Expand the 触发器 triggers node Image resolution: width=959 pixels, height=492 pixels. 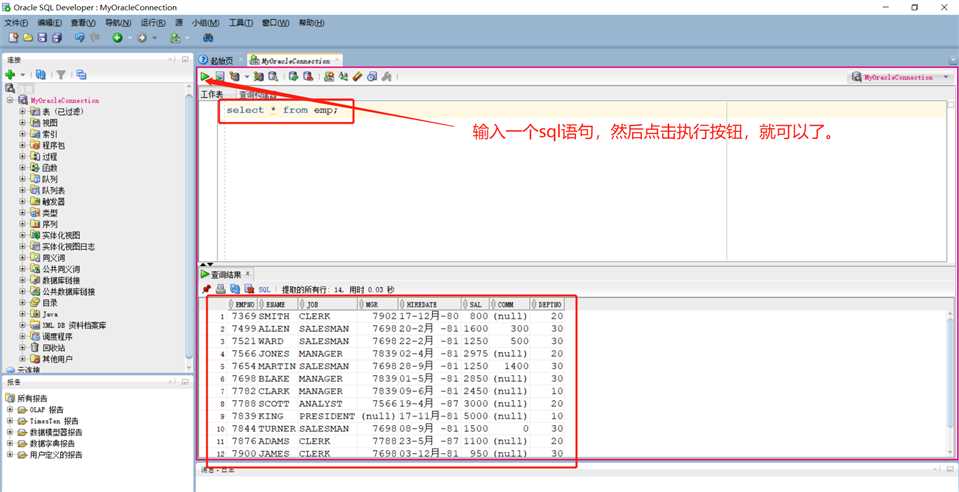(23, 201)
